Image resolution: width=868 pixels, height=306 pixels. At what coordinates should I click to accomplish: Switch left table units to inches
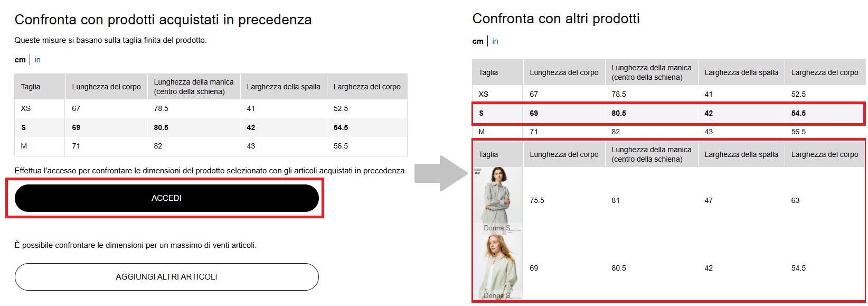pos(37,60)
